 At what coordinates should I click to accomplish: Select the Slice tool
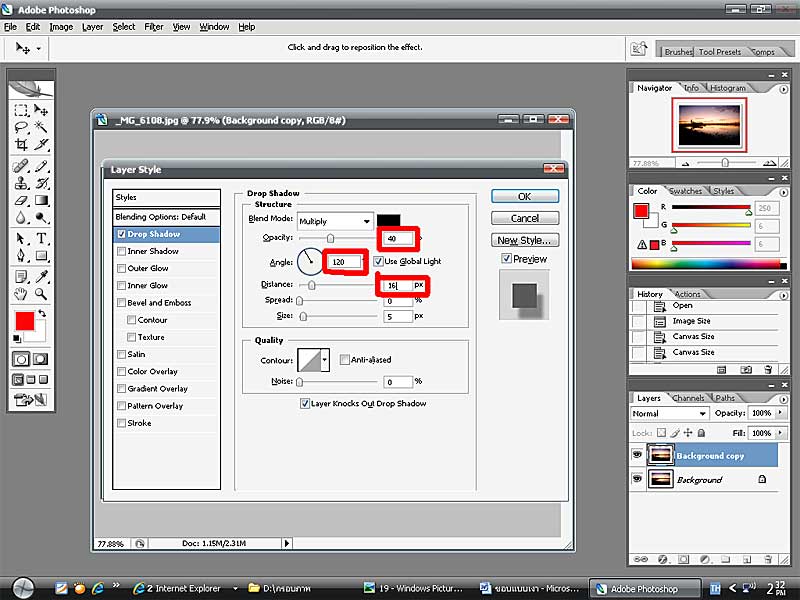click(41, 144)
